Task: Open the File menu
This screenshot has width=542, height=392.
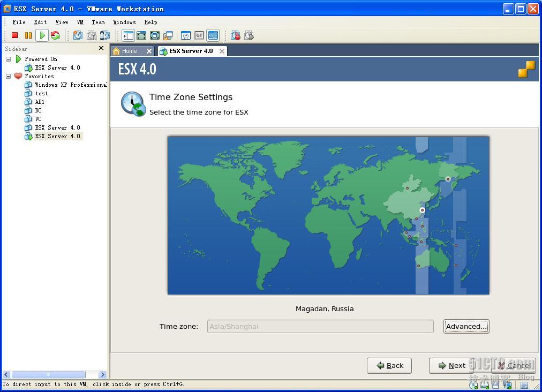Action: [19, 22]
